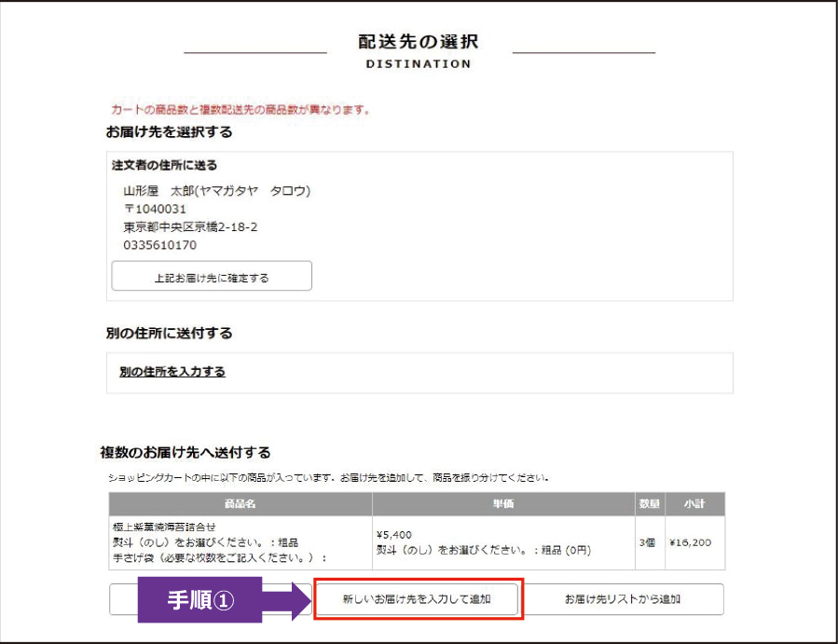Click the 小計 column header
The image size is (838, 644).
(x=693, y=504)
